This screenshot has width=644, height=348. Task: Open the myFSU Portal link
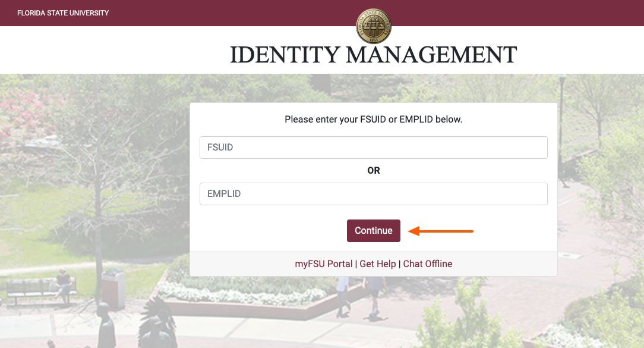point(324,264)
